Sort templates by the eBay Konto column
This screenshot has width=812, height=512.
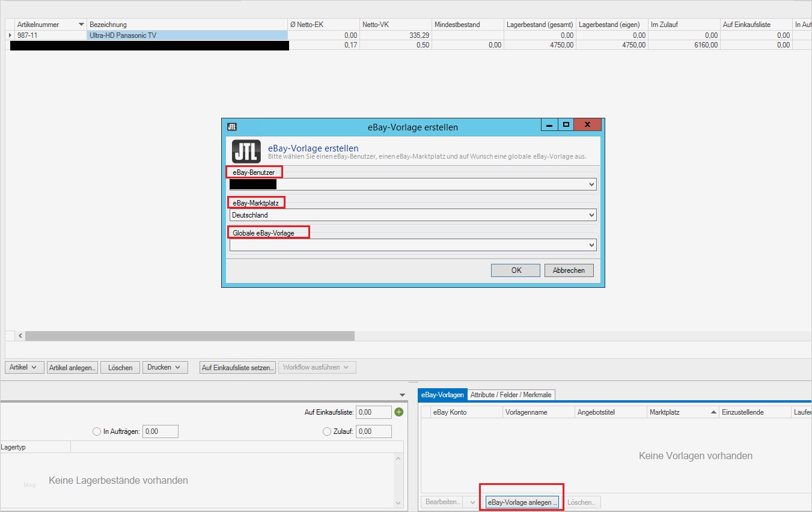tap(467, 412)
